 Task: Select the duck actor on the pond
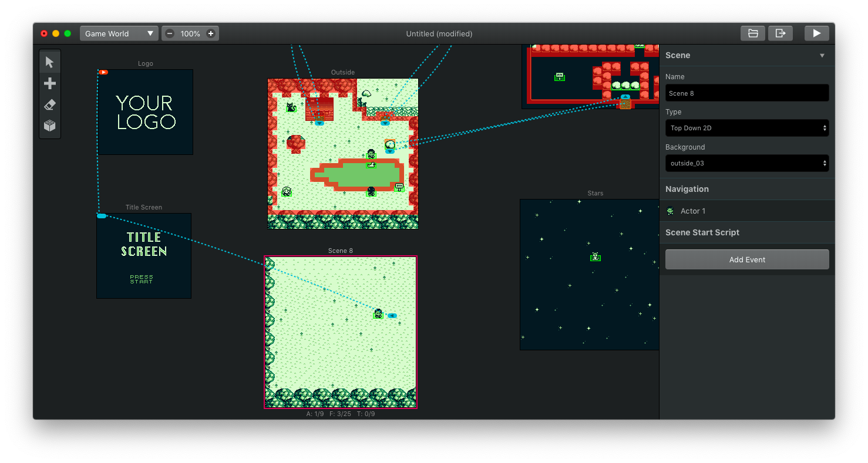point(371,165)
